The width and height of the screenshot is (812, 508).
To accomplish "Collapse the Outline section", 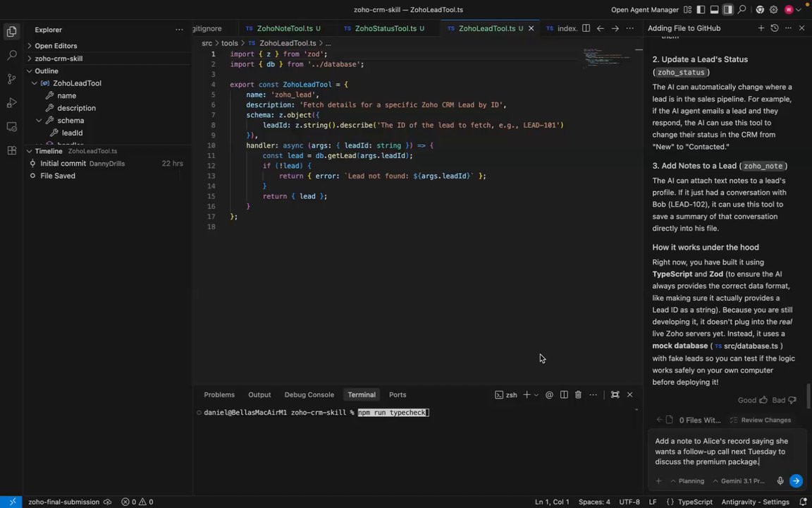I will [x=46, y=71].
